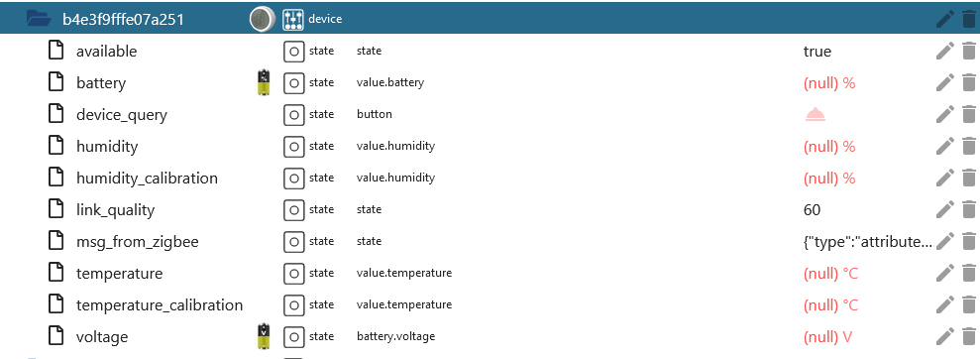The width and height of the screenshot is (980, 359).
Task: Click the round device image thumbnail
Action: pyautogui.click(x=263, y=20)
